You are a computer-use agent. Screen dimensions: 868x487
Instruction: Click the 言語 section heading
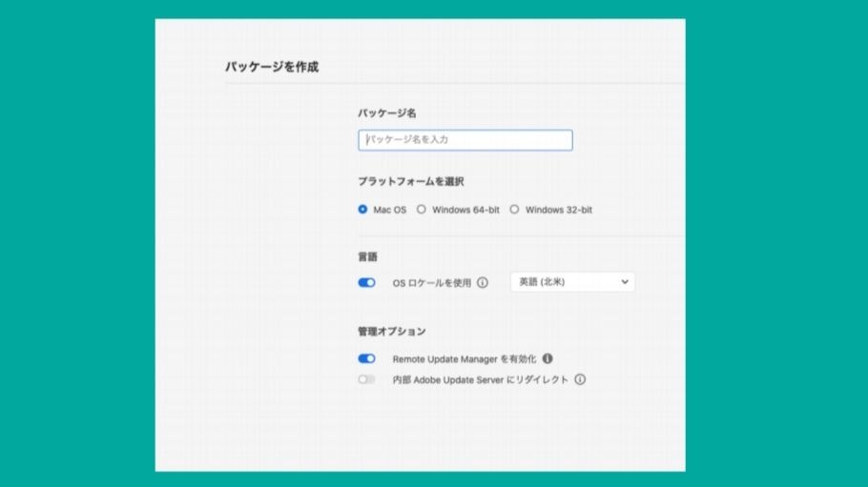(x=368, y=256)
